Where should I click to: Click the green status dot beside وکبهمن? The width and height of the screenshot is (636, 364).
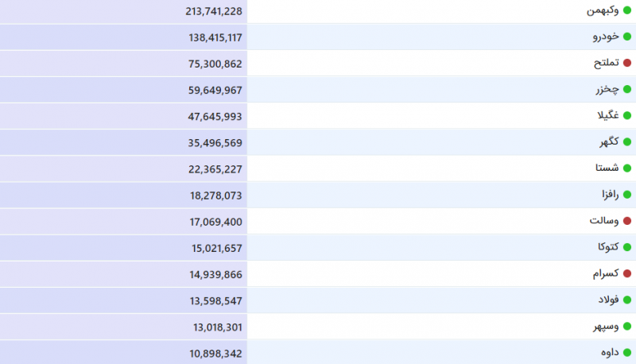tap(627, 10)
